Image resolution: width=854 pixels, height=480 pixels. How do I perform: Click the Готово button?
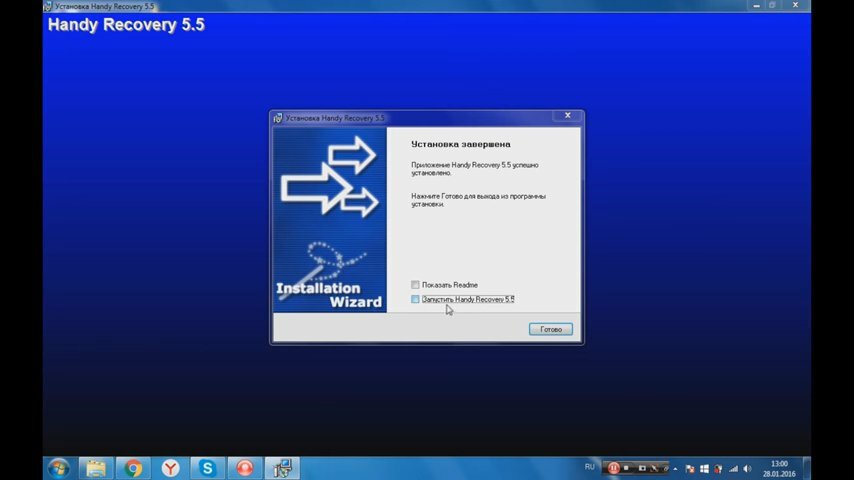551,329
